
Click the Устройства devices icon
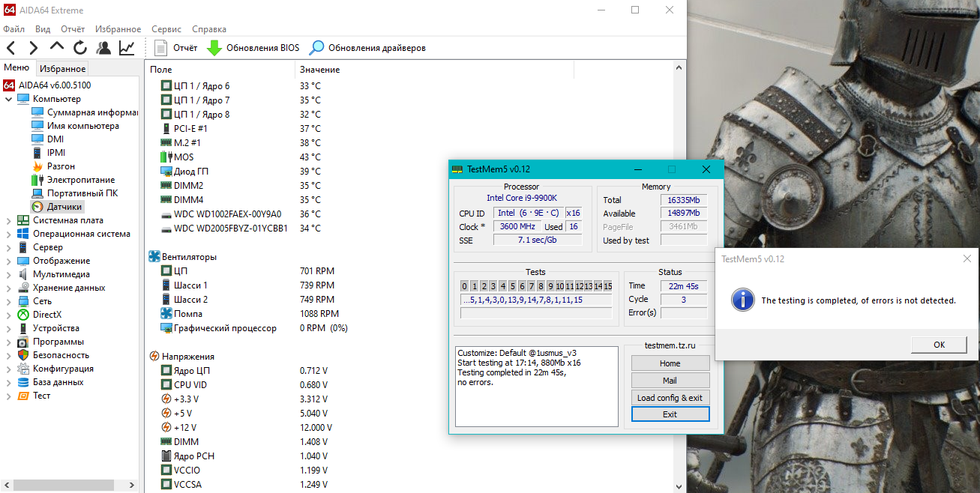point(22,328)
